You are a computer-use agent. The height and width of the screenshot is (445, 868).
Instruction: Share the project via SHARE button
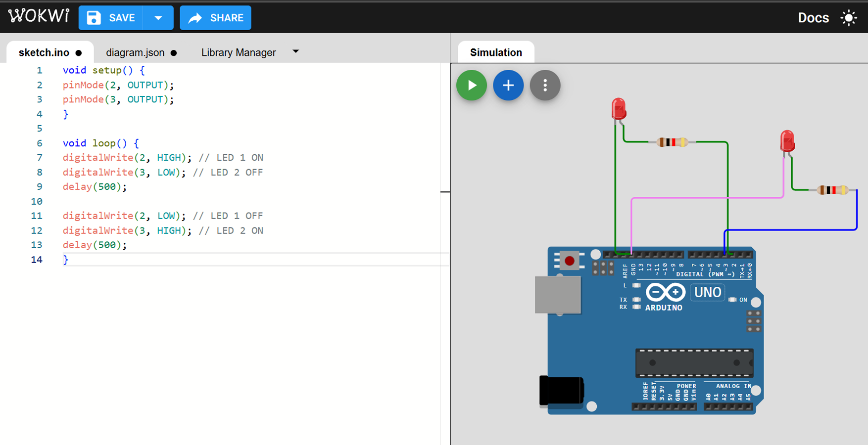pos(215,18)
